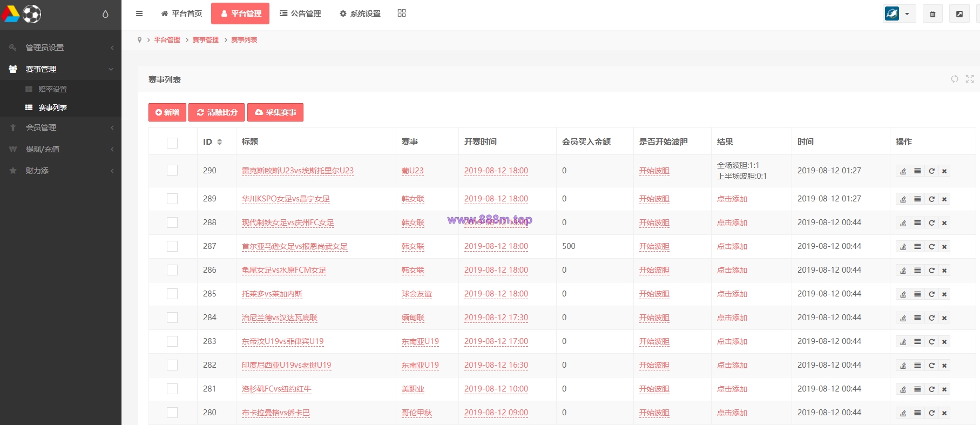This screenshot has width=980, height=425.
Task: Check the checkbox for row 289
Action: pyautogui.click(x=172, y=199)
